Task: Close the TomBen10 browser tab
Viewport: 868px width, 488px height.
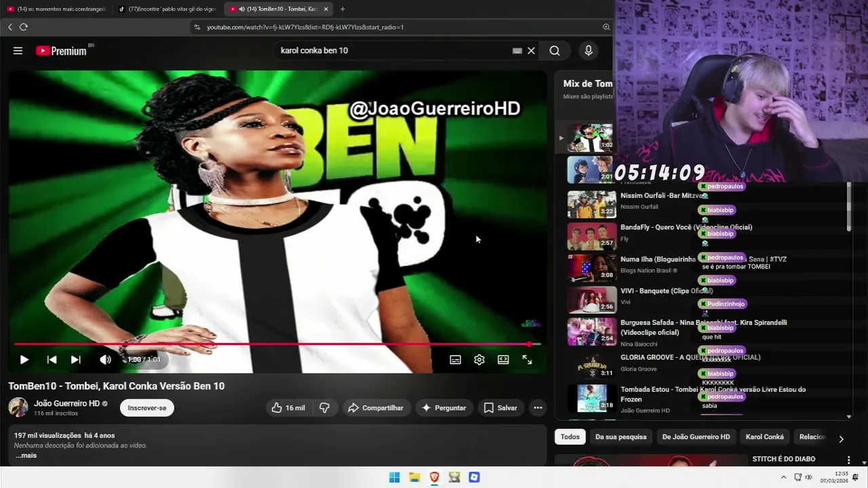Action: tap(326, 9)
